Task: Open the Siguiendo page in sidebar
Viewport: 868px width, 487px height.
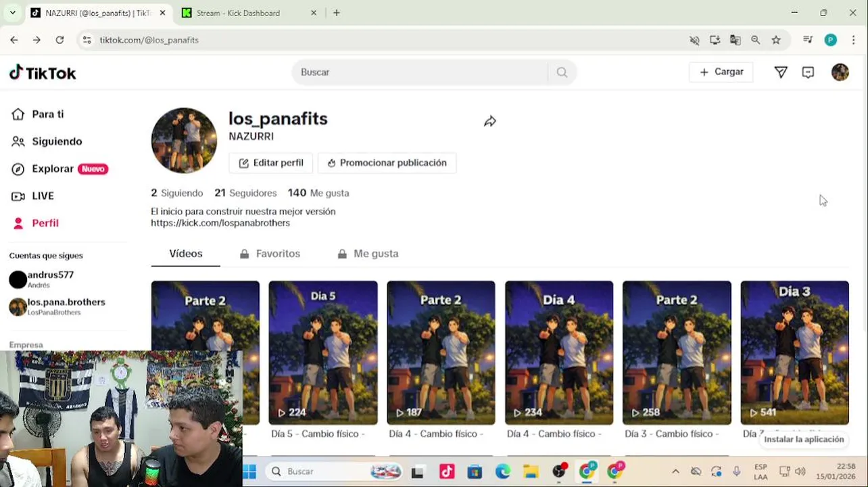Action: pos(47,141)
